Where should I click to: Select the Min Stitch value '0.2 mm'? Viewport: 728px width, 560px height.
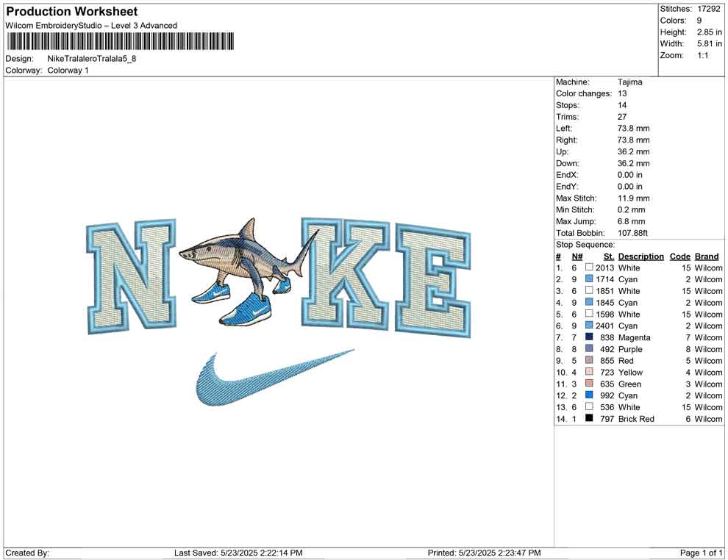[632, 209]
